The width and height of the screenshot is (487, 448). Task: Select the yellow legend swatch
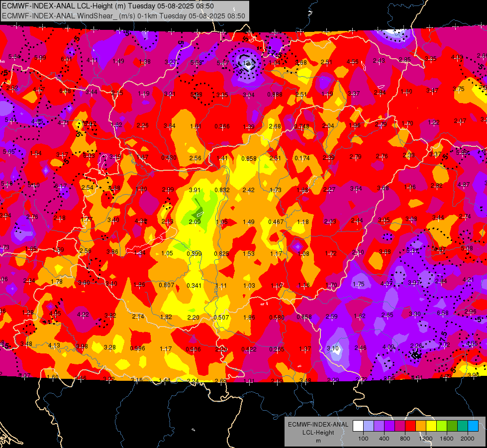point(431,426)
